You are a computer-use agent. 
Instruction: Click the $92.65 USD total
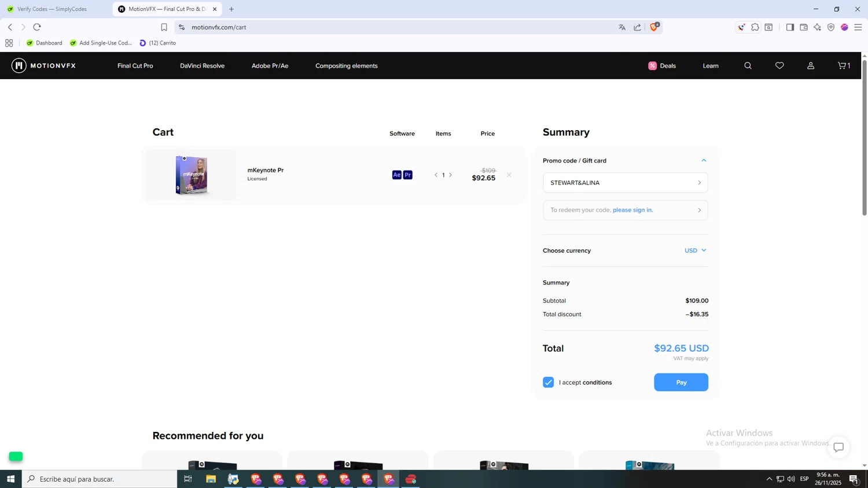(681, 348)
